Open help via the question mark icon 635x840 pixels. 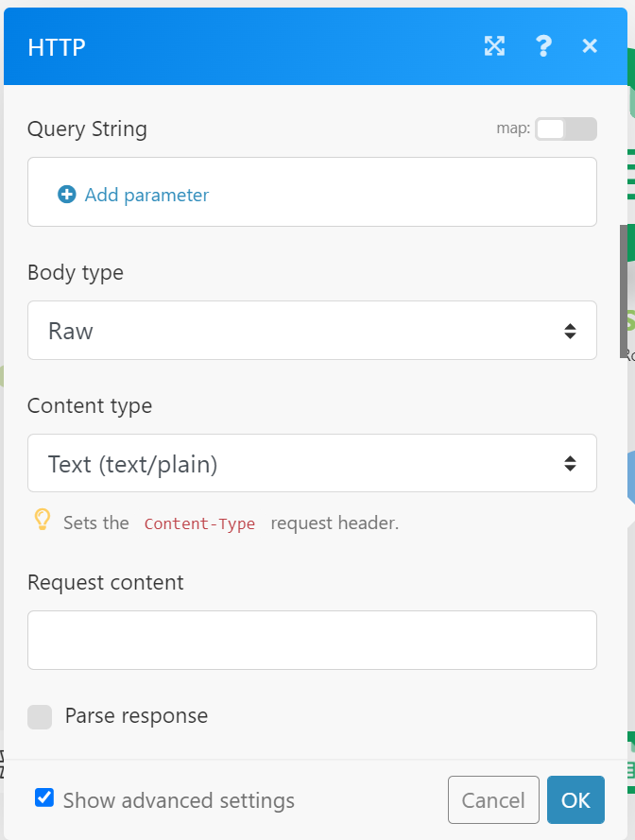click(543, 46)
